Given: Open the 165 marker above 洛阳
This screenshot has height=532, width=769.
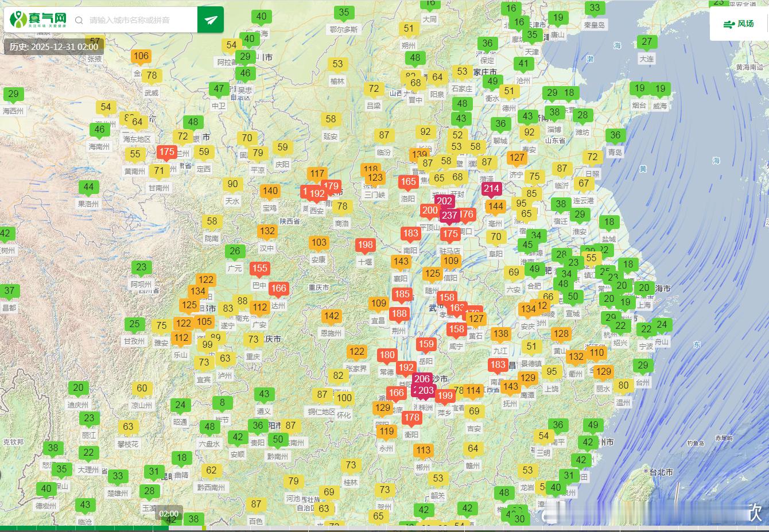Looking at the screenshot, I should 409,182.
